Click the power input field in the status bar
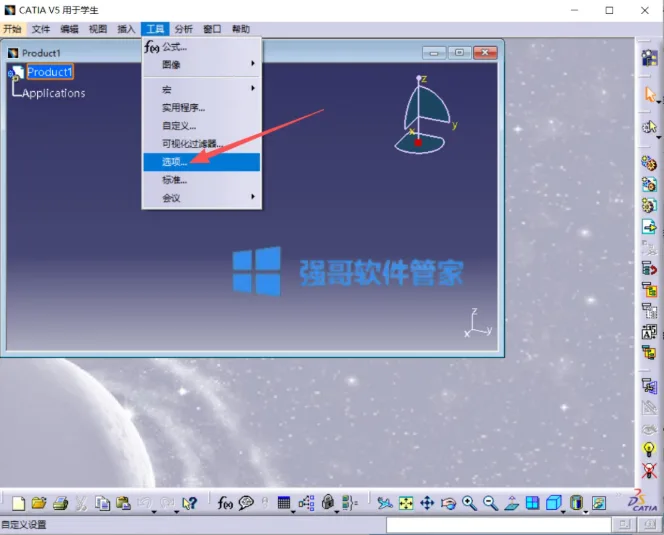 coord(498,525)
